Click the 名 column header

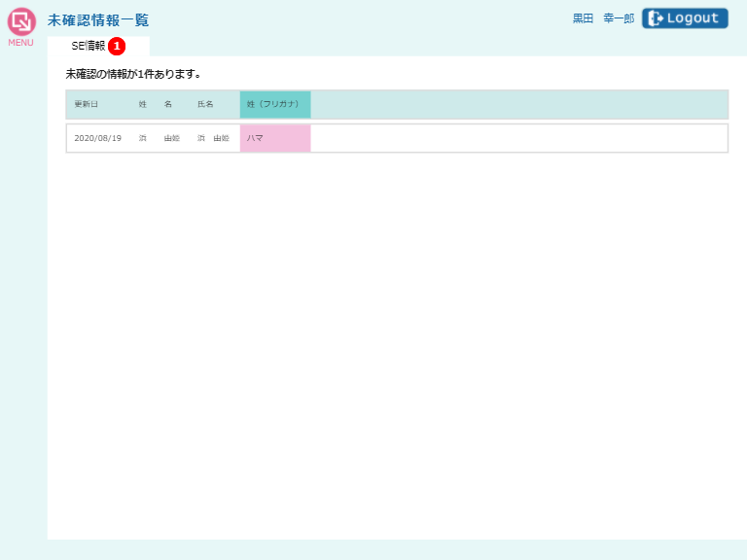(x=168, y=104)
